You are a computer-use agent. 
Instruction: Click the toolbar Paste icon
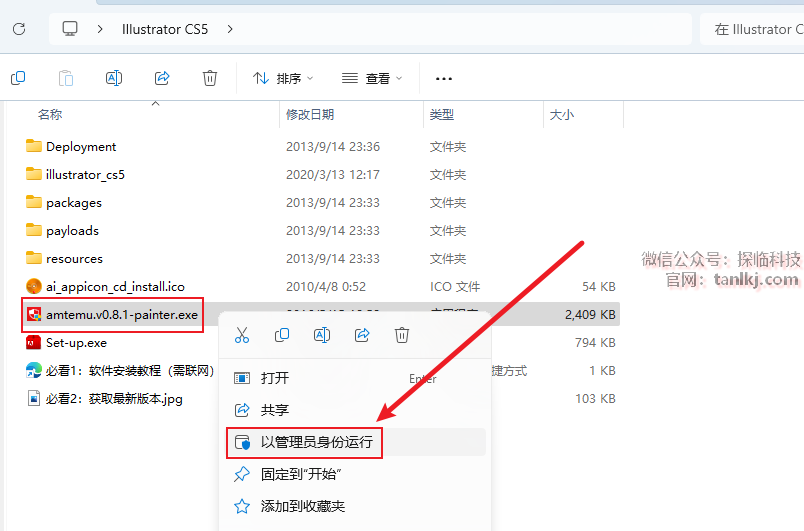pyautogui.click(x=66, y=78)
